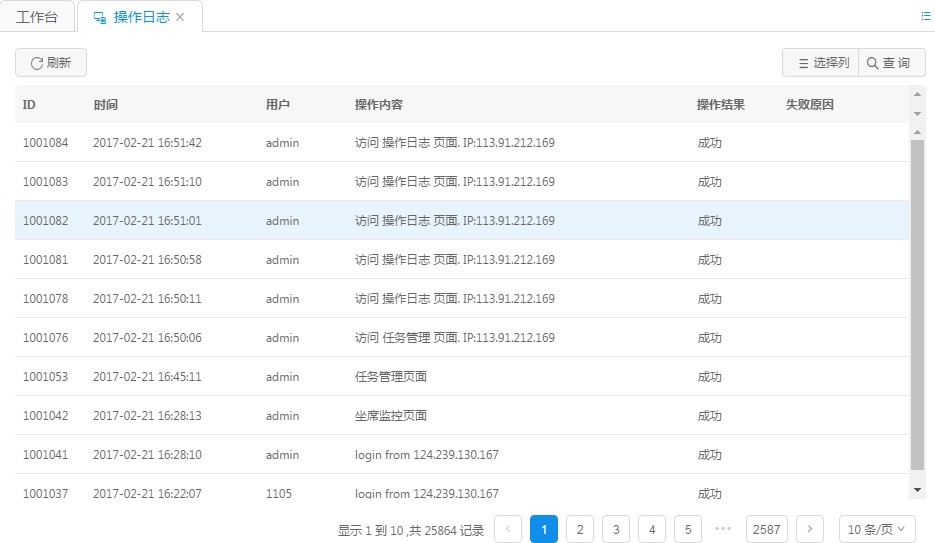Image resolution: width=935 pixels, height=543 pixels.
Task: Click the pagination ellipsis to jump ahead
Action: pyautogui.click(x=724, y=529)
